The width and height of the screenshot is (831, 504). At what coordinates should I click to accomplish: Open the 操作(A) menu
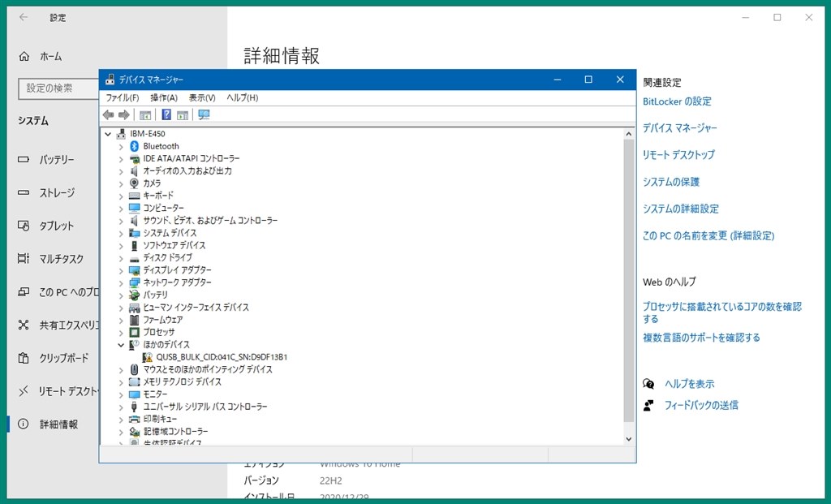[x=164, y=98]
